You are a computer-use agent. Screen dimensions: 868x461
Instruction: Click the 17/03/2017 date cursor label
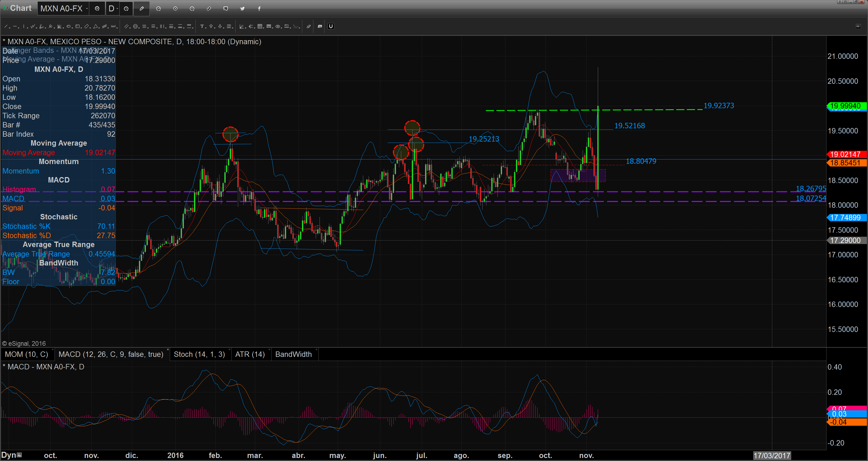(772, 456)
